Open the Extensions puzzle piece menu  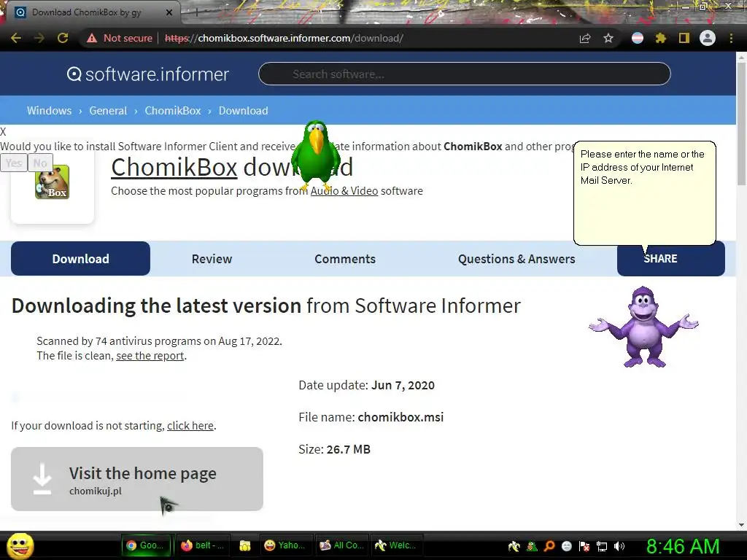click(660, 38)
